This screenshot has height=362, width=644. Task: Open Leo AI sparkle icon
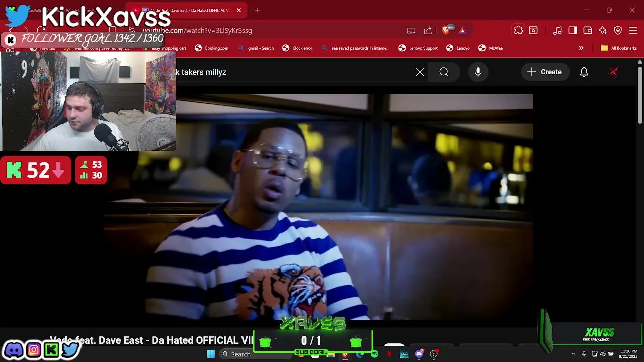603,30
